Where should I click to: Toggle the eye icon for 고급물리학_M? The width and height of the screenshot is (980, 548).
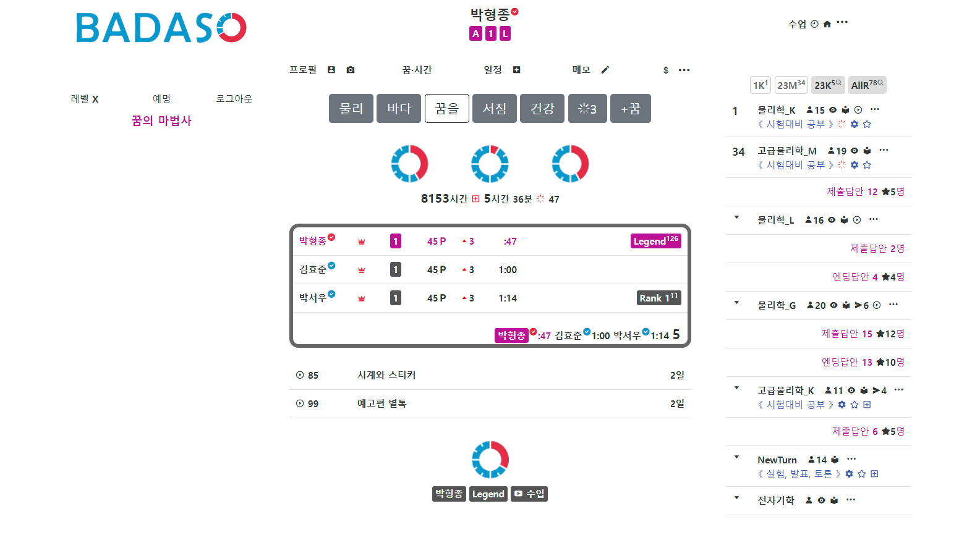tap(854, 151)
